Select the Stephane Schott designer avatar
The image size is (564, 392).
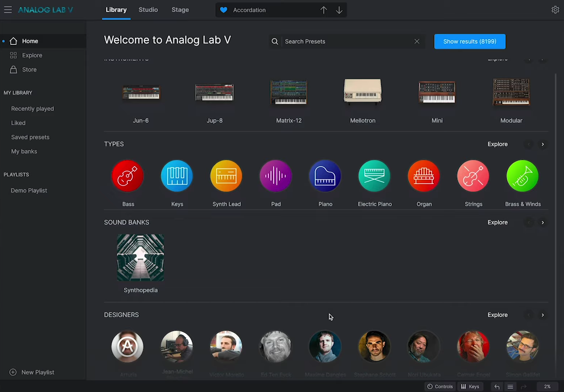[374, 346]
